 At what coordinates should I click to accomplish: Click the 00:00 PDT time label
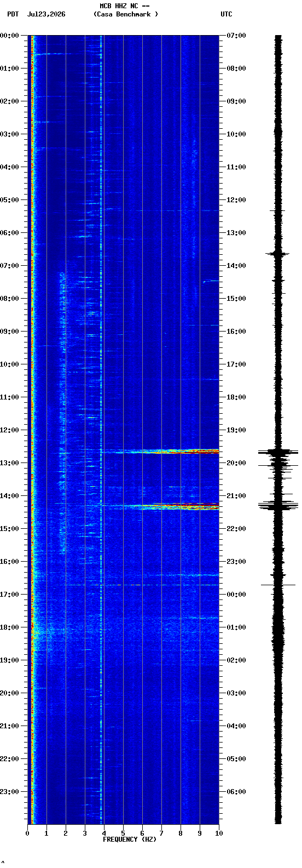coord(9,36)
